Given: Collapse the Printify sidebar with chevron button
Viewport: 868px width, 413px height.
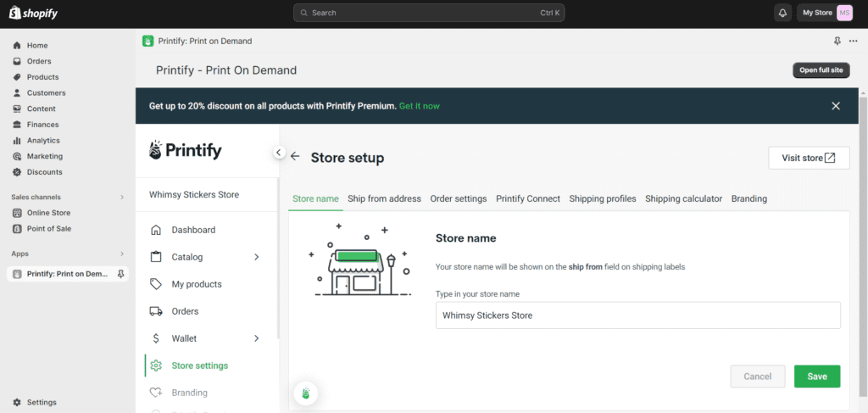Looking at the screenshot, I should [279, 153].
